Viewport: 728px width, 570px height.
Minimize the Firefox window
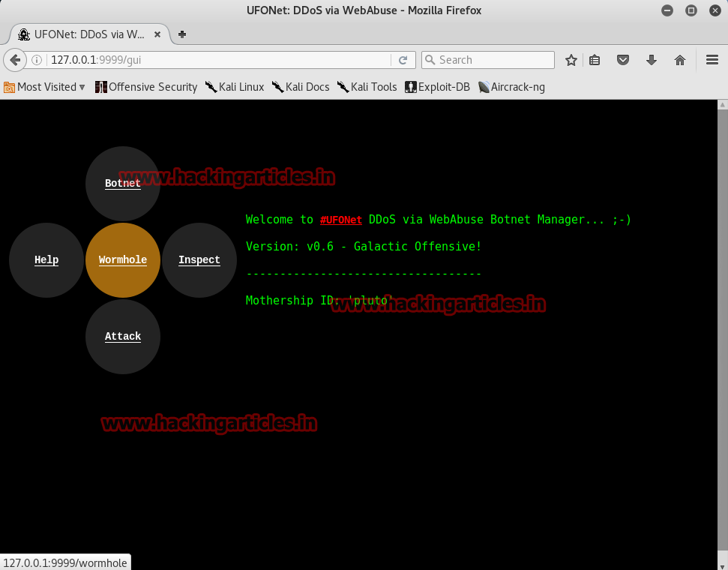point(667,10)
